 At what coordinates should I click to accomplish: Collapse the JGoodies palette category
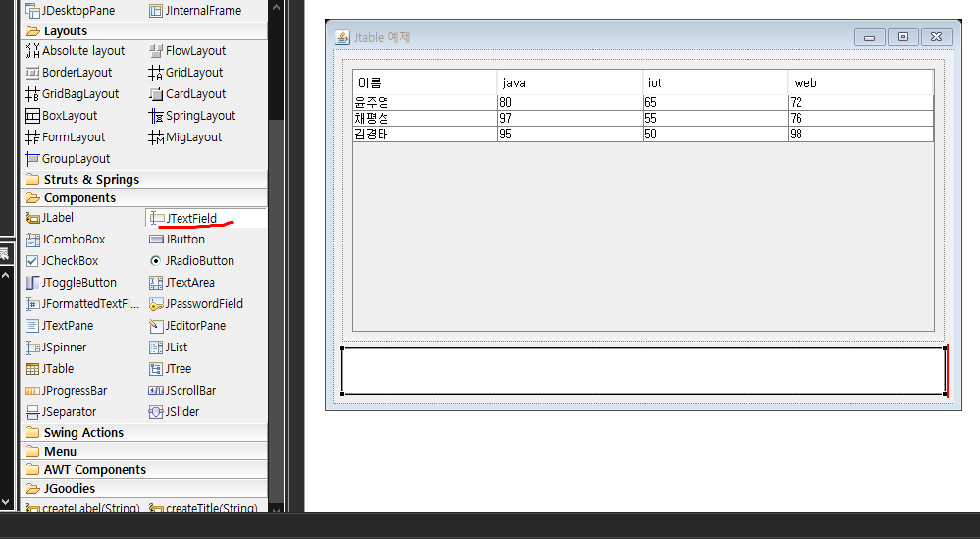coord(144,489)
